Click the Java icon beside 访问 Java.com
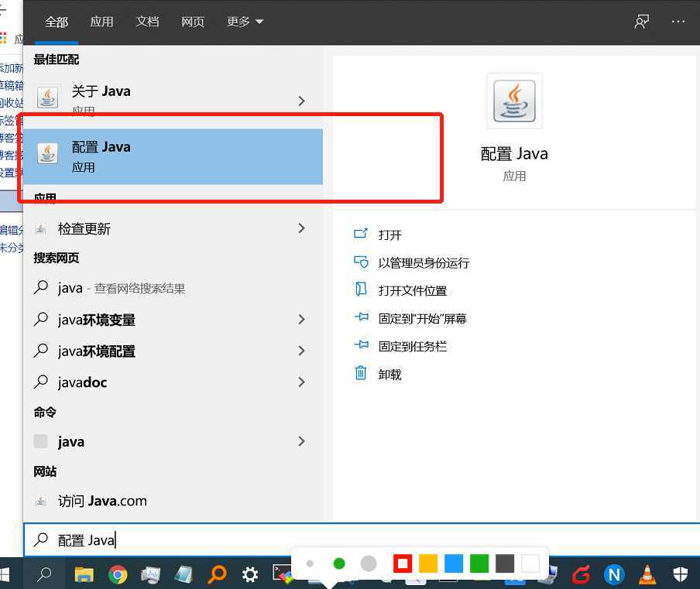 [x=40, y=501]
